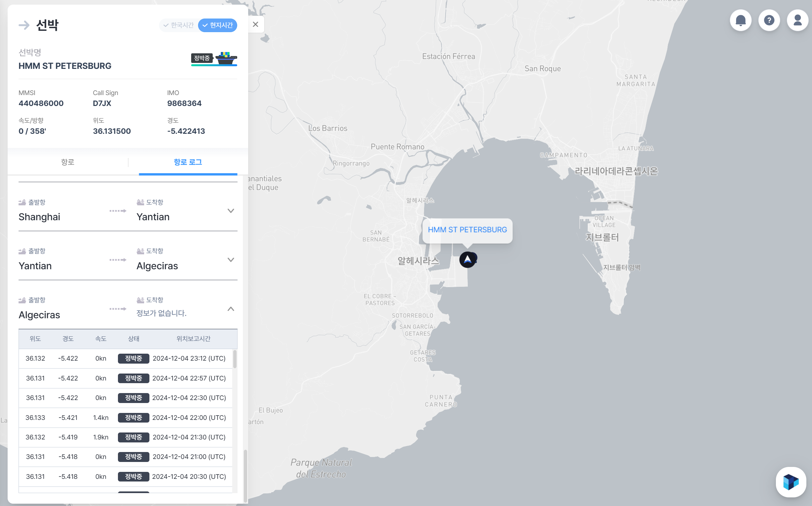Click departure port icon above Yantian
812x506 pixels.
[x=22, y=251]
